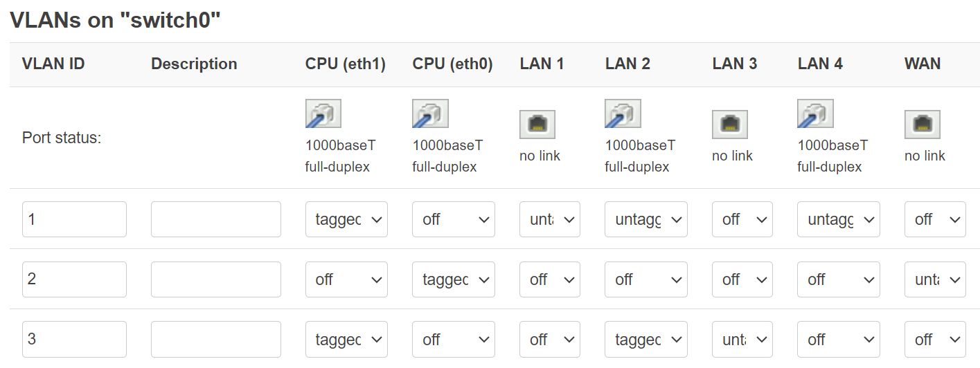The image size is (980, 368).
Task: Open VLAN 1 WAN off dropdown
Action: click(x=935, y=219)
